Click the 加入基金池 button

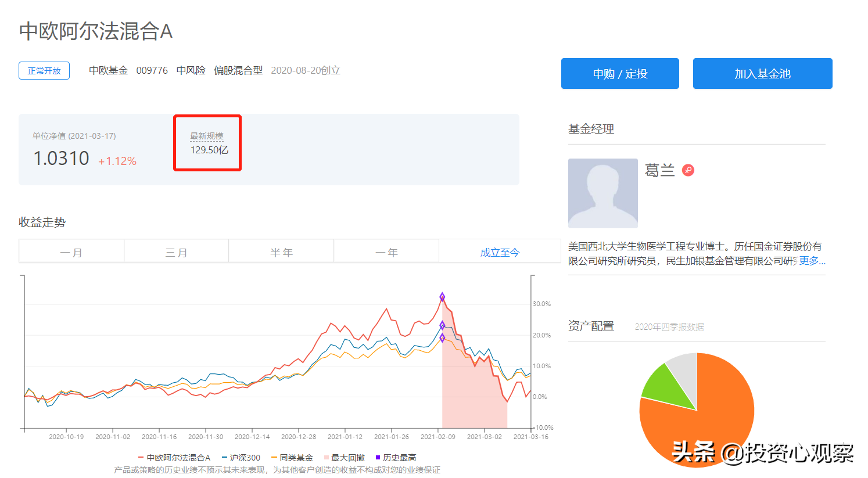tap(762, 74)
